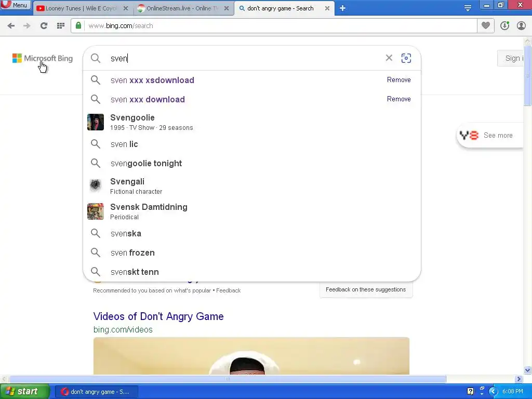The image size is (532, 399).
Task: Open the bing.com/videos link
Action: pyautogui.click(x=123, y=329)
